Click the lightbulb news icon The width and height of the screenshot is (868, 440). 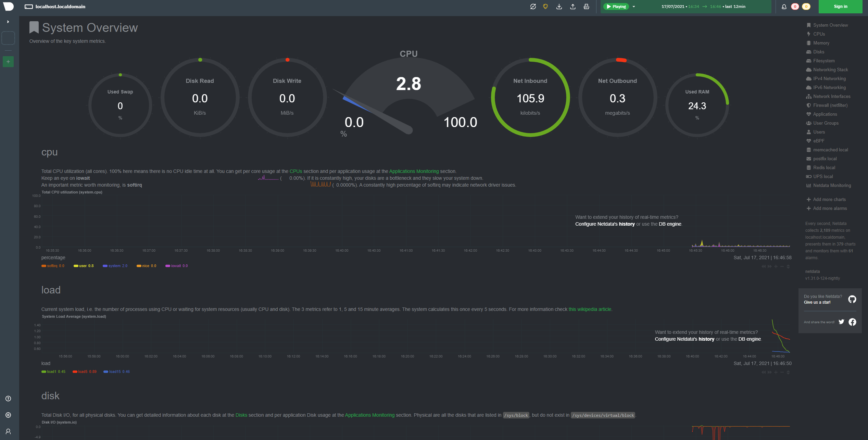pyautogui.click(x=545, y=7)
